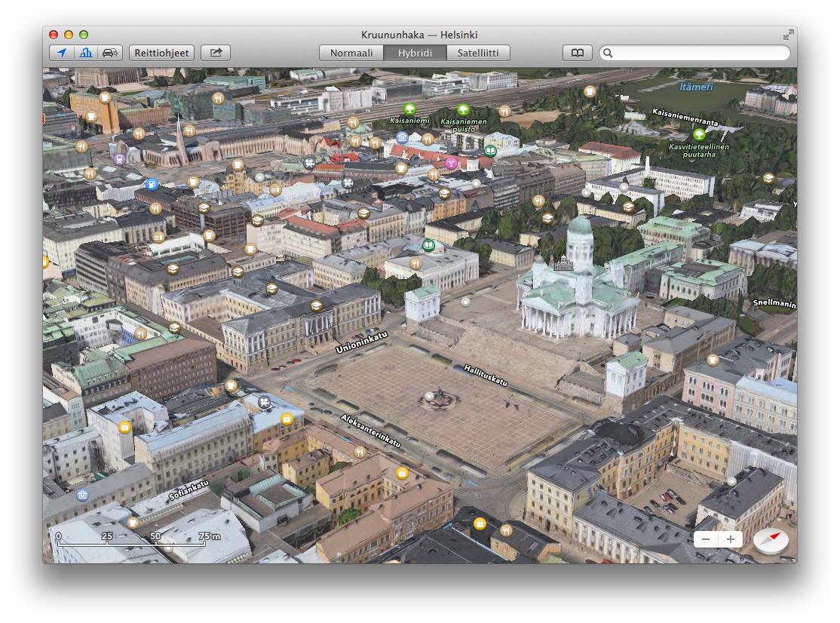The width and height of the screenshot is (840, 623).
Task: Click the Itämeri water label
Action: pos(697,87)
